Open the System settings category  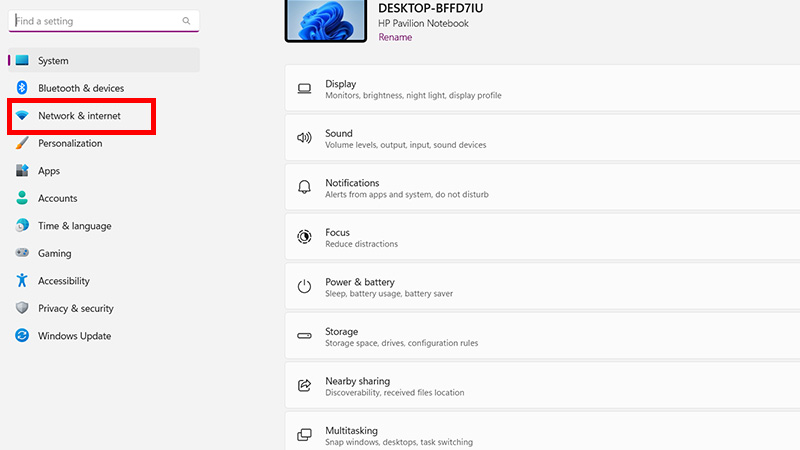click(53, 61)
